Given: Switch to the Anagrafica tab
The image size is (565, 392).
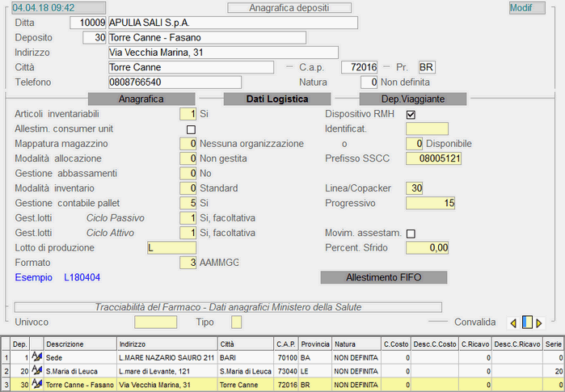Looking at the screenshot, I should pyautogui.click(x=141, y=99).
